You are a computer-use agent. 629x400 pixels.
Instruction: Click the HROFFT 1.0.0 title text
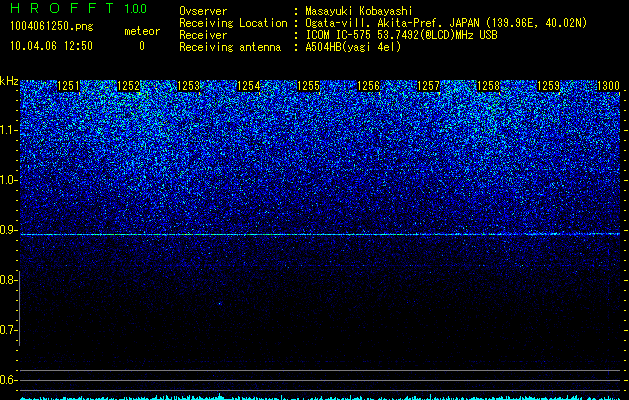(78, 8)
